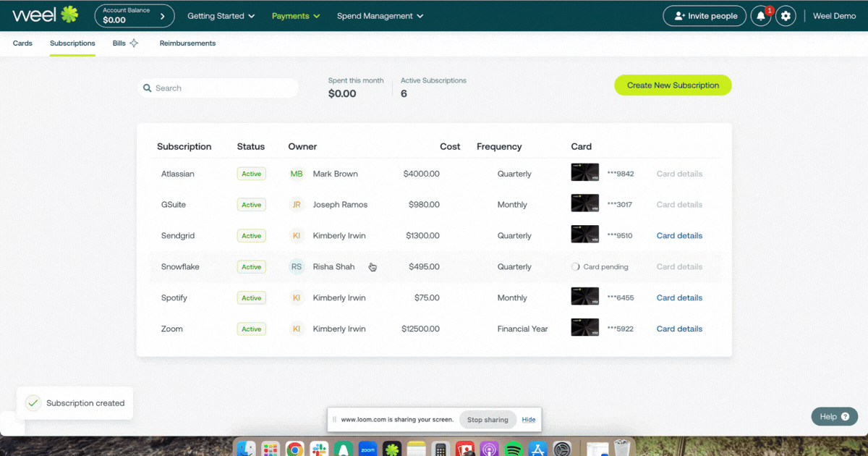Click the Atlassian card thumbnail

pyautogui.click(x=584, y=173)
